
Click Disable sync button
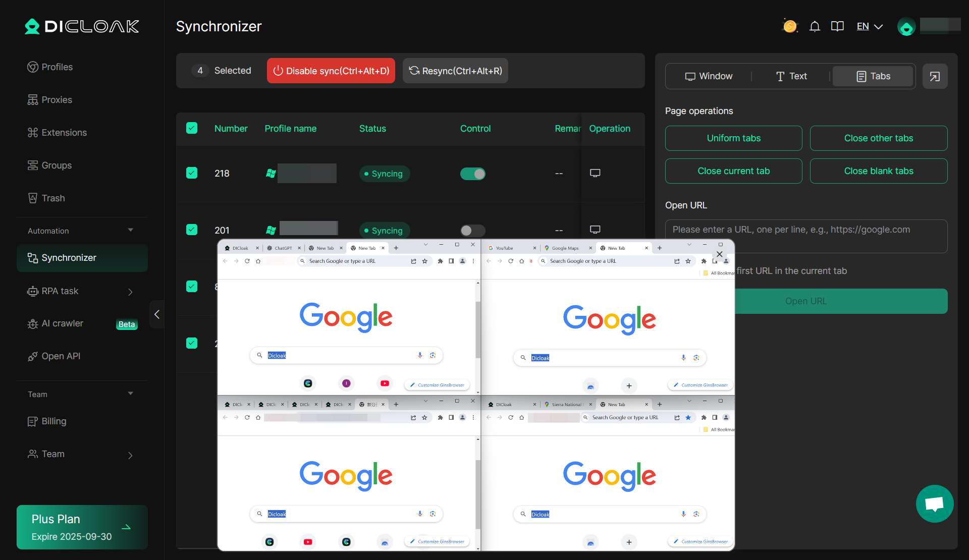[x=331, y=71]
